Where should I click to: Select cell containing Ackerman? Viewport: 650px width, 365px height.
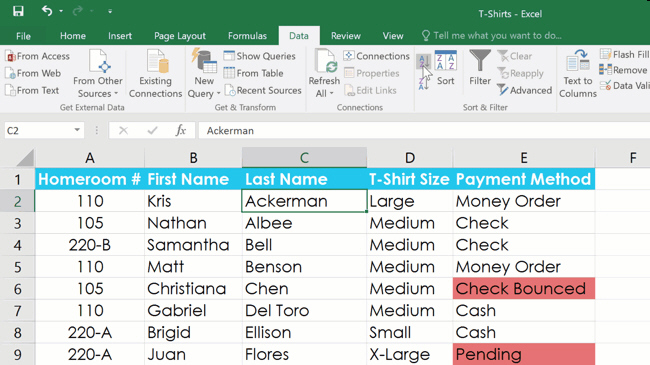click(x=304, y=201)
